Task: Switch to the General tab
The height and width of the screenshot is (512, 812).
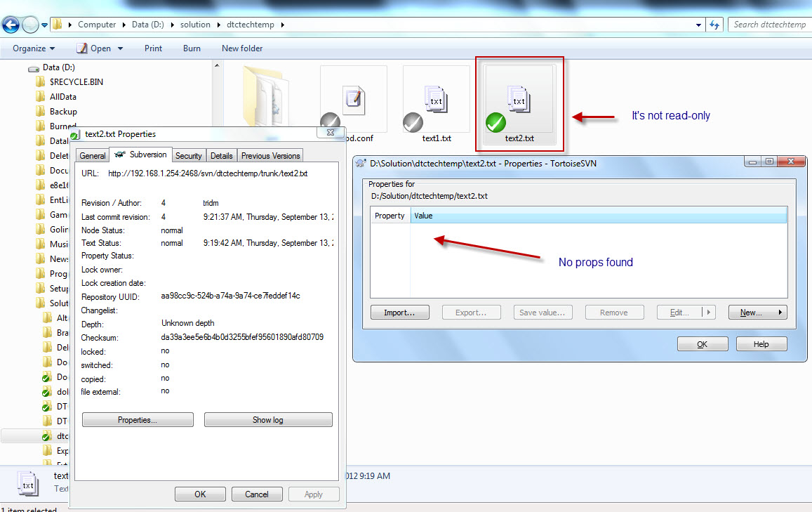Action: pyautogui.click(x=93, y=155)
